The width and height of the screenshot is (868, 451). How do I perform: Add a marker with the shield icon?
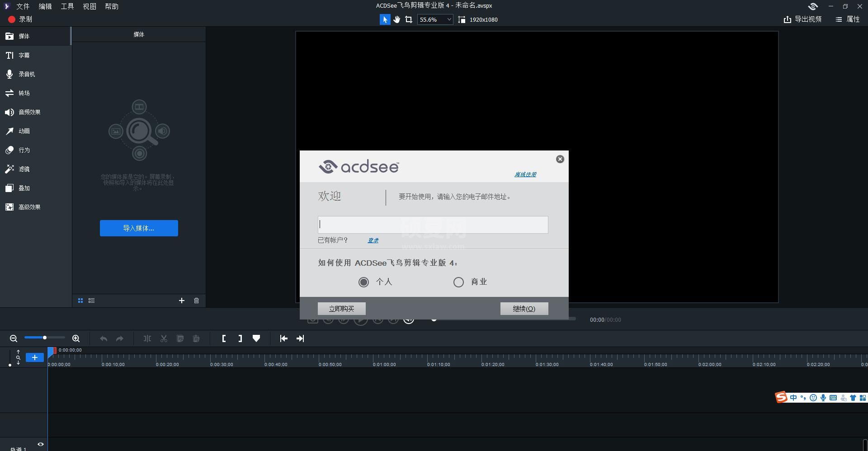256,338
